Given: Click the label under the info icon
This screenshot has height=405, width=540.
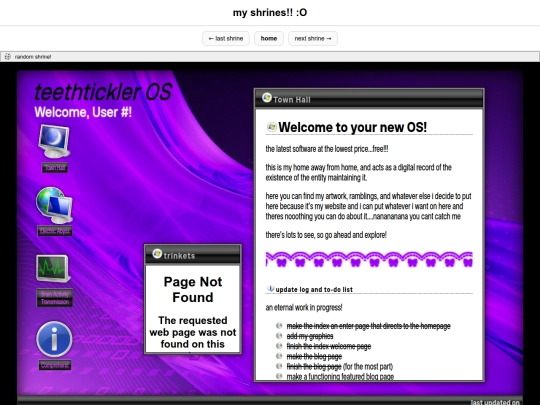Looking at the screenshot, I should [x=55, y=365].
